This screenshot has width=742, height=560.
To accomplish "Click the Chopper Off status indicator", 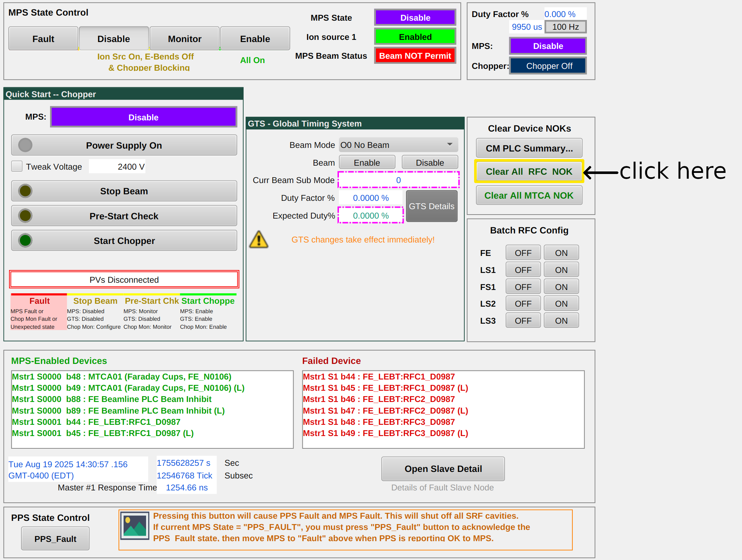I will (548, 66).
